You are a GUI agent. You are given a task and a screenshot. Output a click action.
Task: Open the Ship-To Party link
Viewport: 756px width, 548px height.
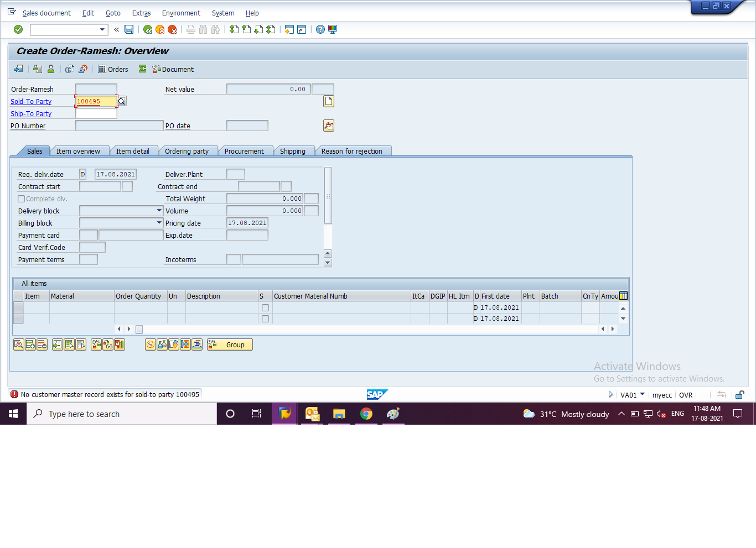pyautogui.click(x=31, y=114)
